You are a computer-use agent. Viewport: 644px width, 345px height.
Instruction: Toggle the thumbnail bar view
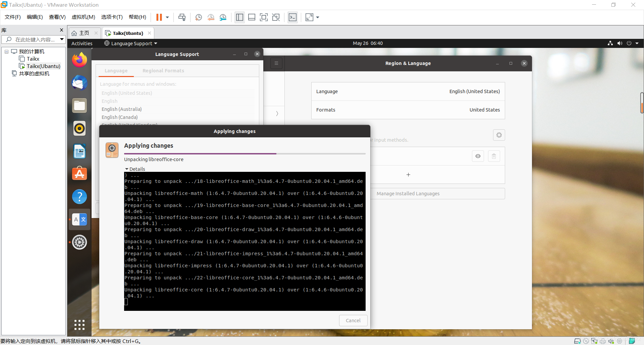click(x=252, y=17)
